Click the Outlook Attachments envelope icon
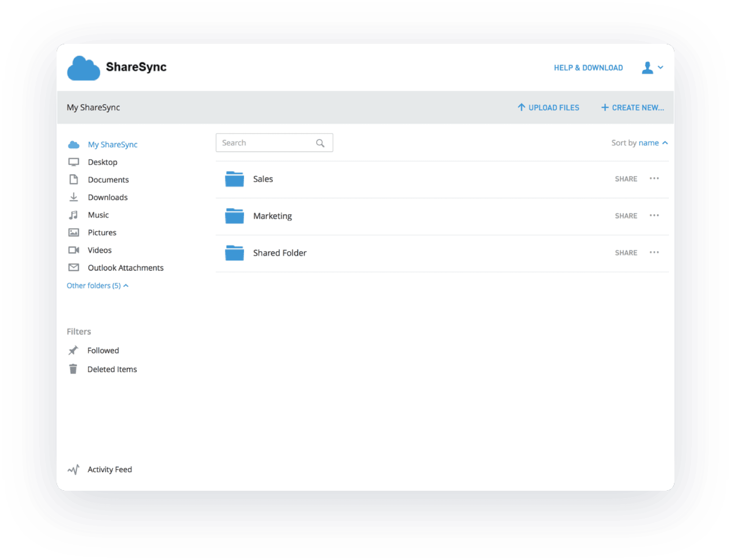 tap(74, 267)
